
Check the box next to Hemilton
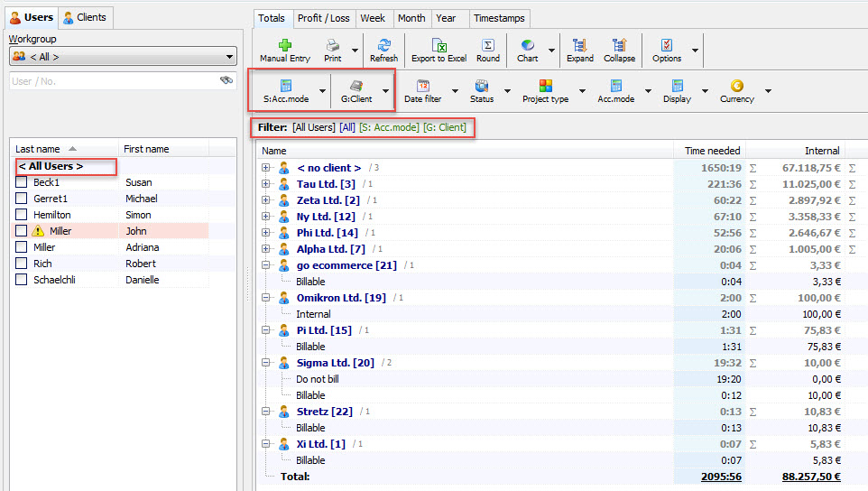(x=21, y=215)
